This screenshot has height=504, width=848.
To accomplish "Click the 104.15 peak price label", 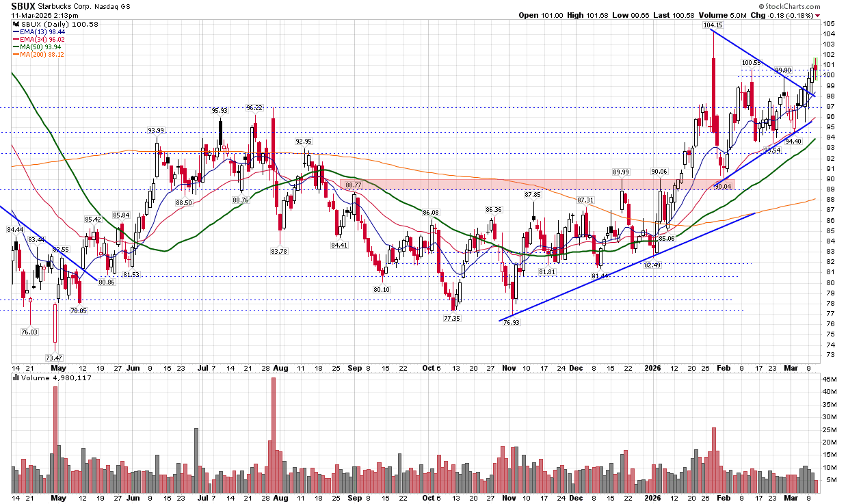I will click(713, 25).
